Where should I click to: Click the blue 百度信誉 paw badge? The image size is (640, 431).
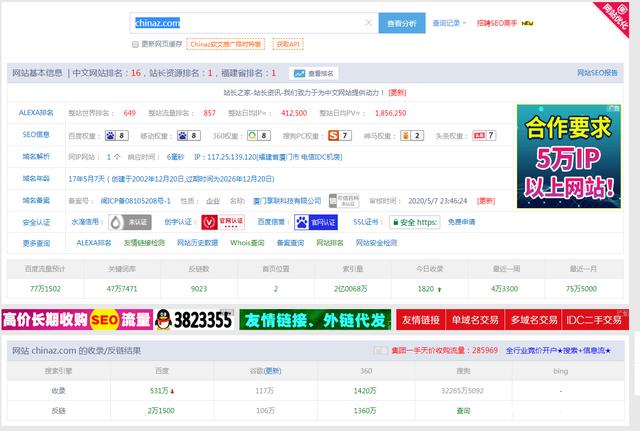pyautogui.click(x=316, y=222)
